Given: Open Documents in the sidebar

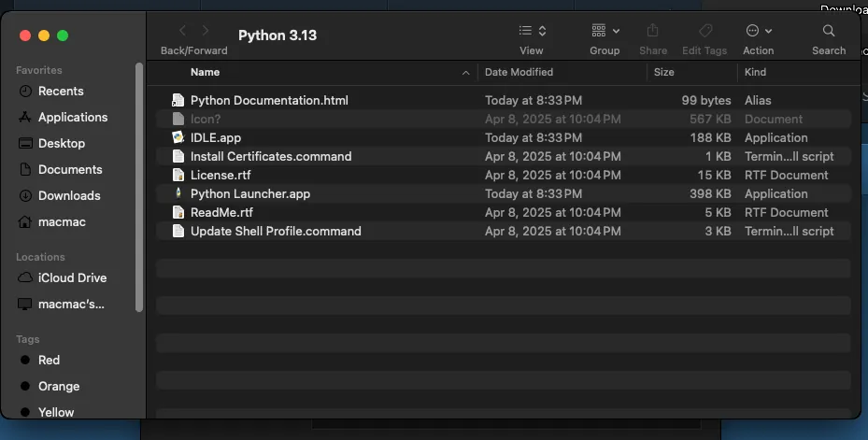Looking at the screenshot, I should point(70,169).
